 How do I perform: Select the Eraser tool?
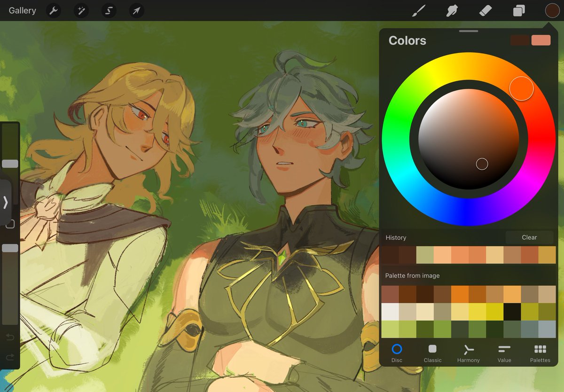486,10
